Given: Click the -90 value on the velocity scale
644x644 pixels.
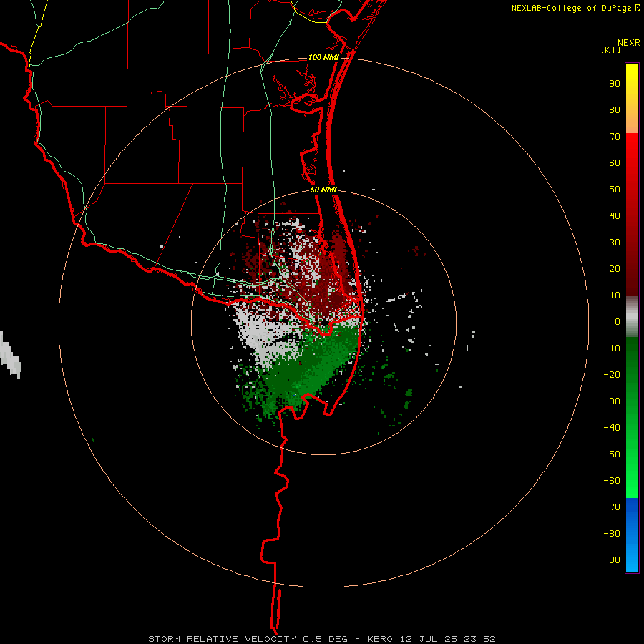Looking at the screenshot, I should [x=612, y=560].
